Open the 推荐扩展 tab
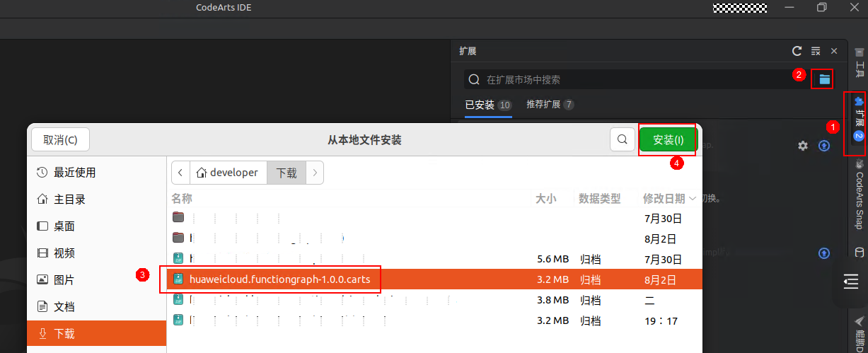This screenshot has width=868, height=353. (x=550, y=105)
